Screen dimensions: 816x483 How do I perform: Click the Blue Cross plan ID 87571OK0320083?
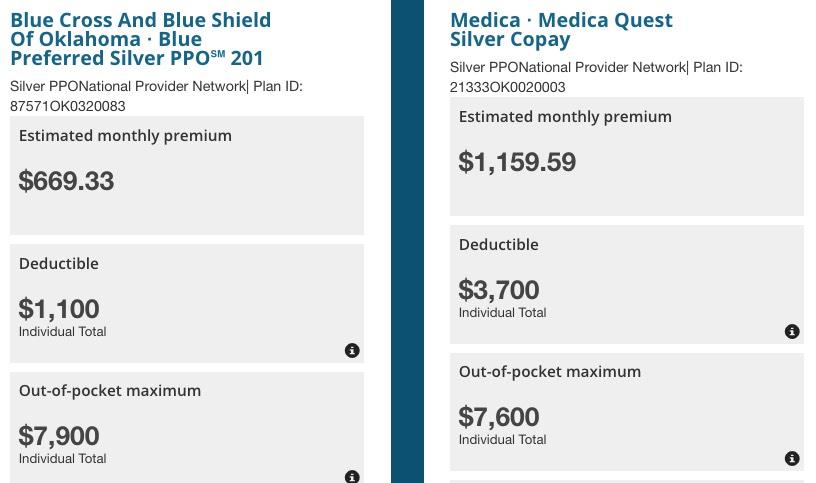point(68,106)
